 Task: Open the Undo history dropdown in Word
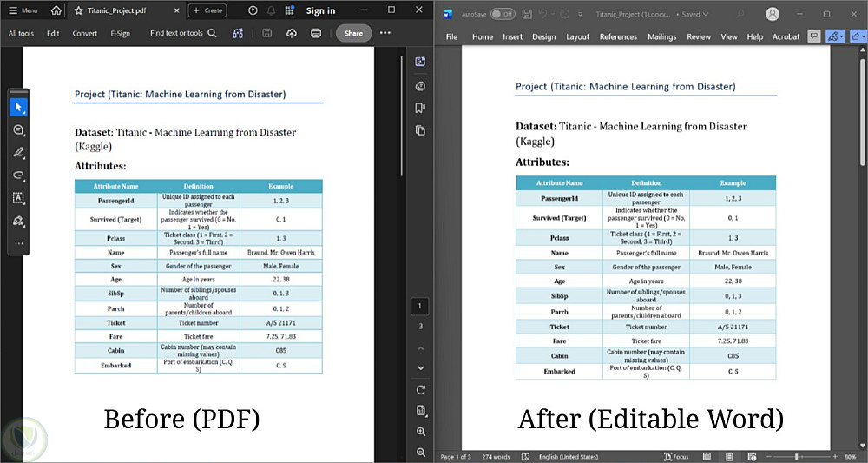[552, 15]
